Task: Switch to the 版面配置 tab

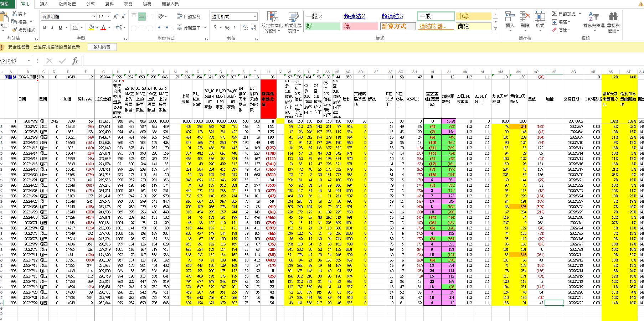Action: [67, 4]
